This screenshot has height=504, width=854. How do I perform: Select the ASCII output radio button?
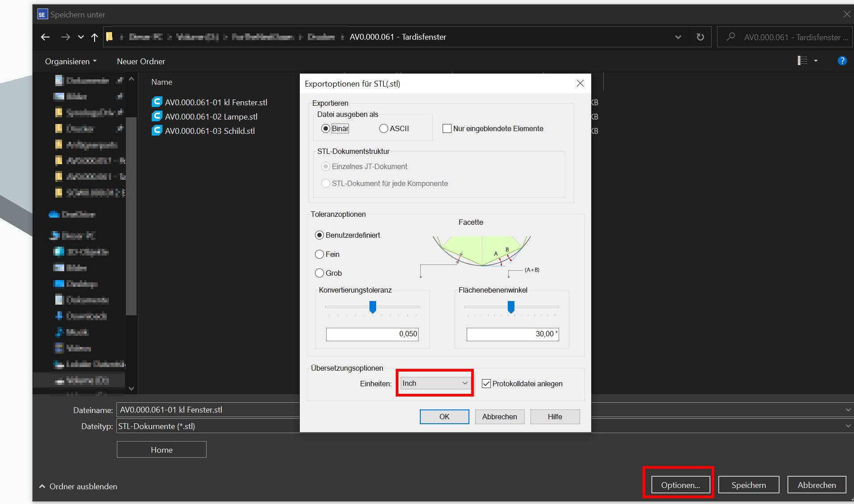point(384,128)
